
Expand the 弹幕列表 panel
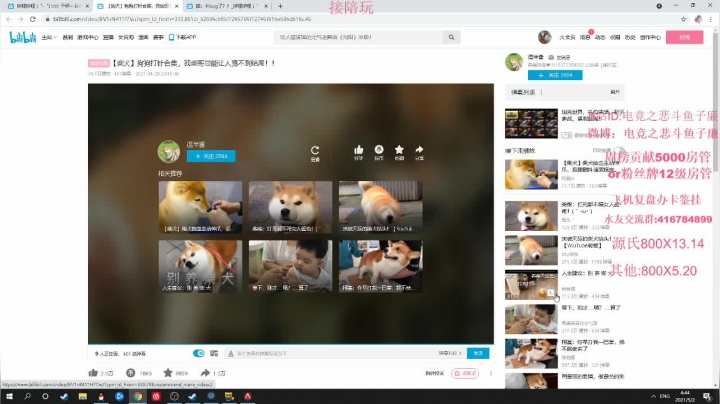point(615,92)
